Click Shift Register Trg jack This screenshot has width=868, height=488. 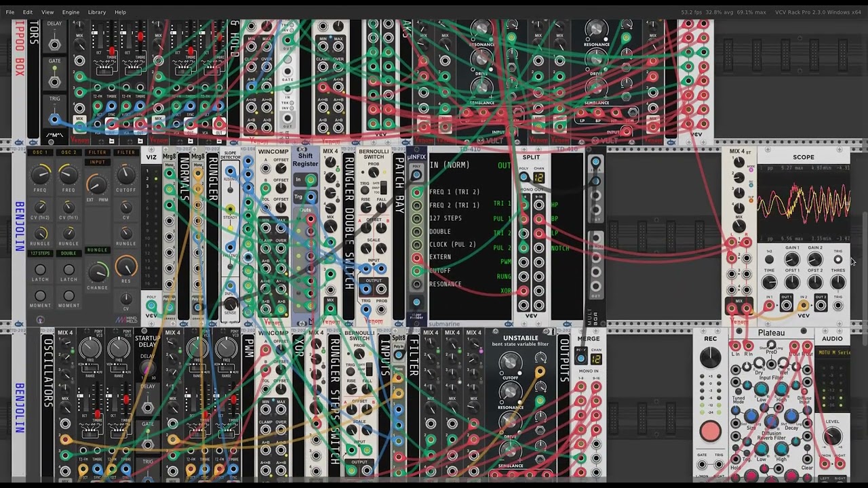pyautogui.click(x=311, y=197)
